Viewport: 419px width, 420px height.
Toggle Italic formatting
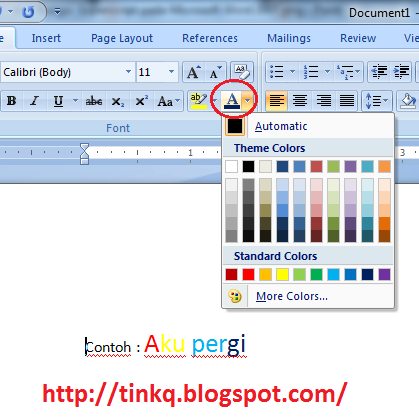click(34, 101)
